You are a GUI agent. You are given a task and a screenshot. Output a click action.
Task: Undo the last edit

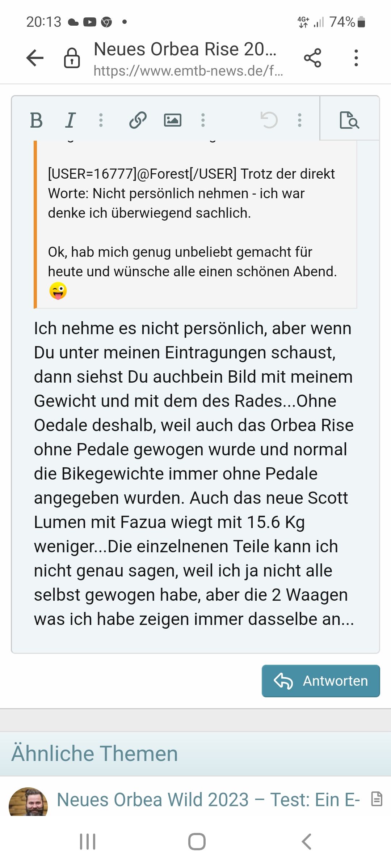point(269,120)
